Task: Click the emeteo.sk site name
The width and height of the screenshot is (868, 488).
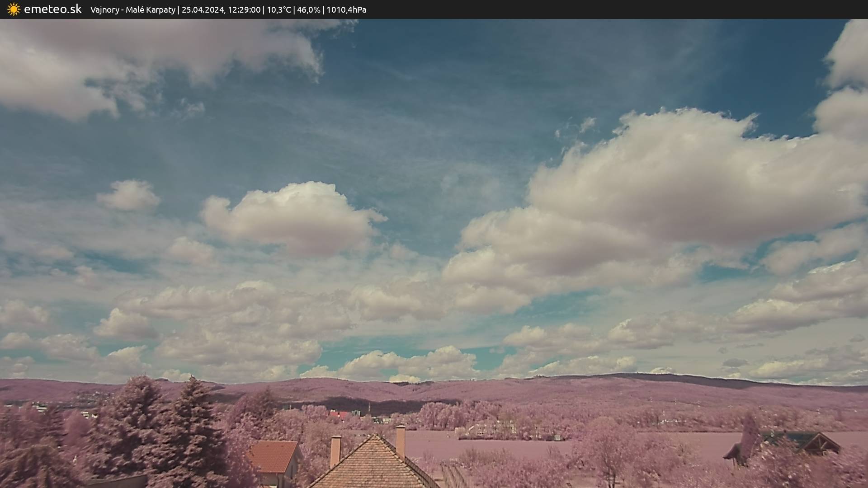Action: click(53, 9)
